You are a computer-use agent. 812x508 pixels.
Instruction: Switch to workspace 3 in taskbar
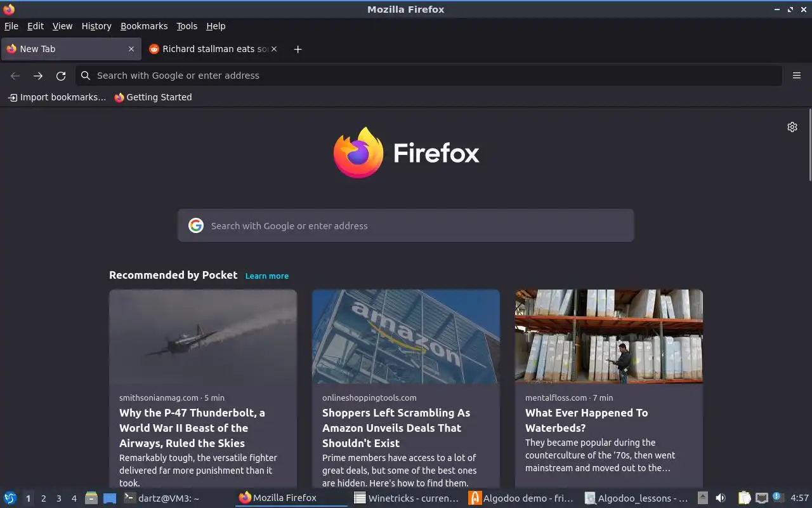[58, 498]
